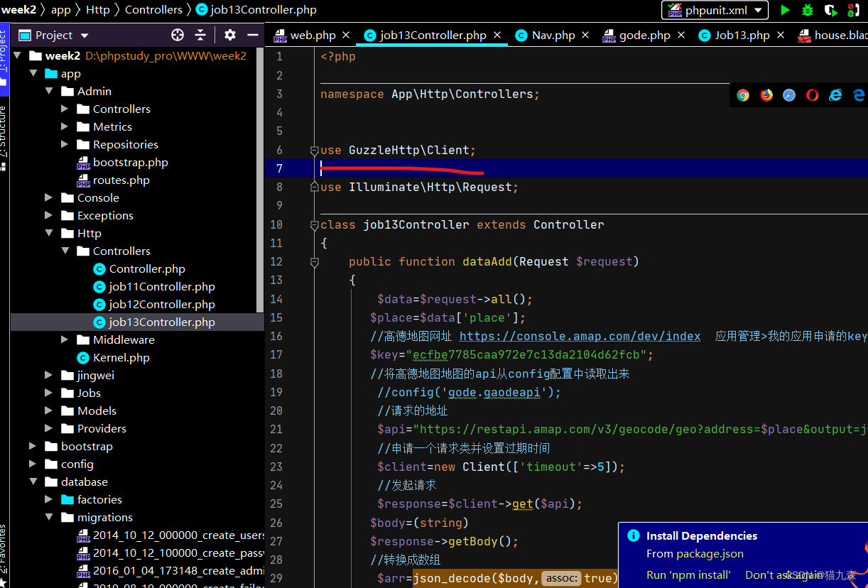Click Run 'npm install' in the popup

click(x=688, y=575)
